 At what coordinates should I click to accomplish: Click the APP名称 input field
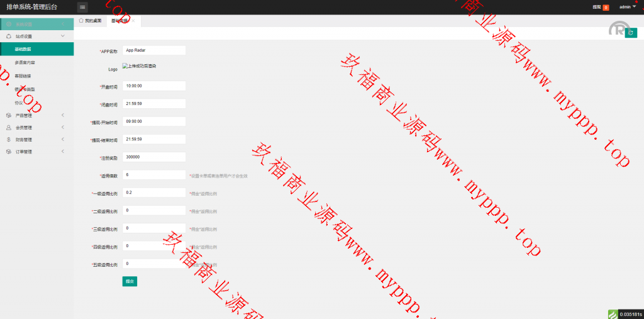coord(154,50)
